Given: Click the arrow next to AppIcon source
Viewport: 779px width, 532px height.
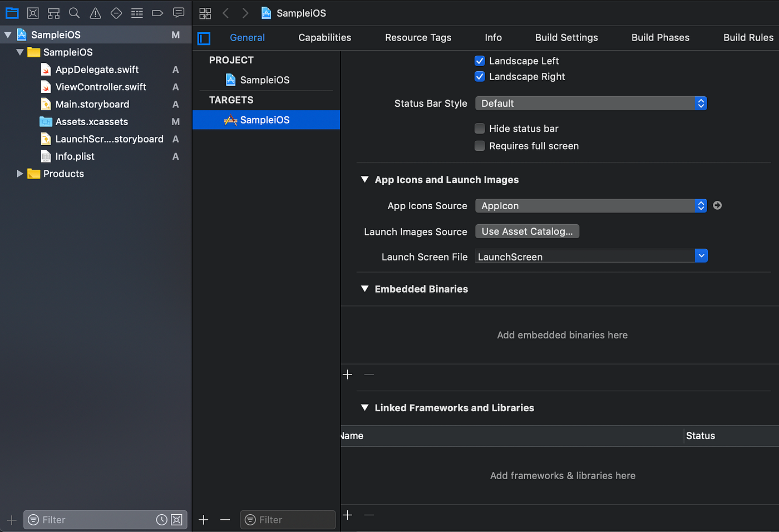Looking at the screenshot, I should [717, 205].
